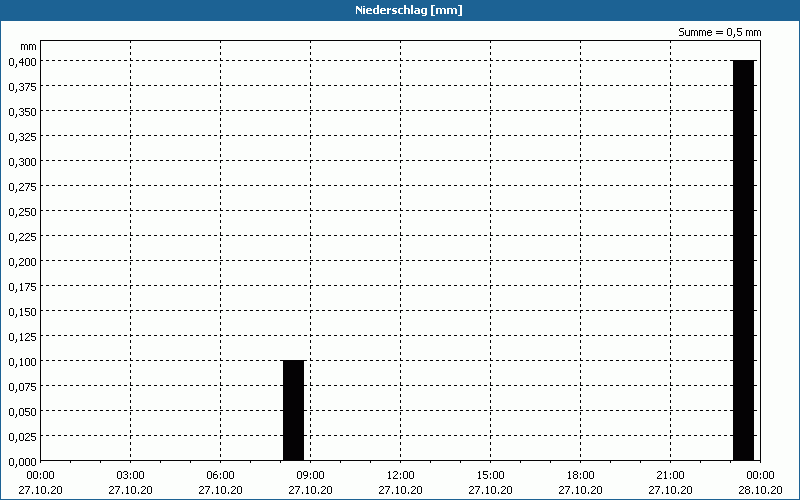Click the 0,100 y-axis value
This screenshot has height=500, width=800.
22,362
